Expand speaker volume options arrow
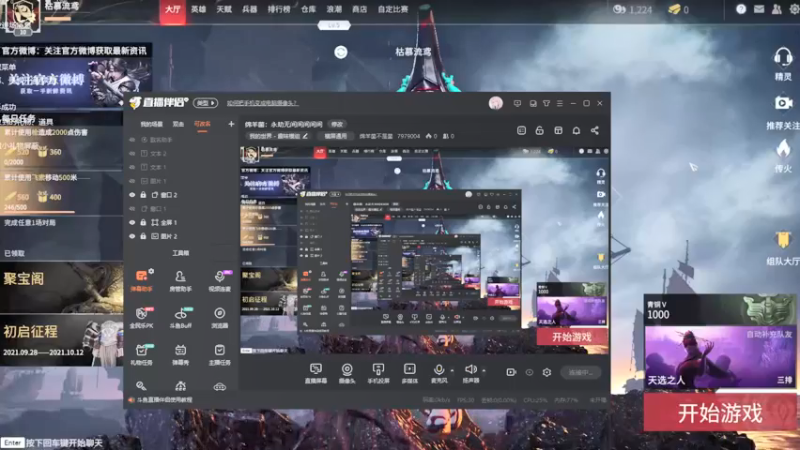The width and height of the screenshot is (800, 450). [x=484, y=371]
